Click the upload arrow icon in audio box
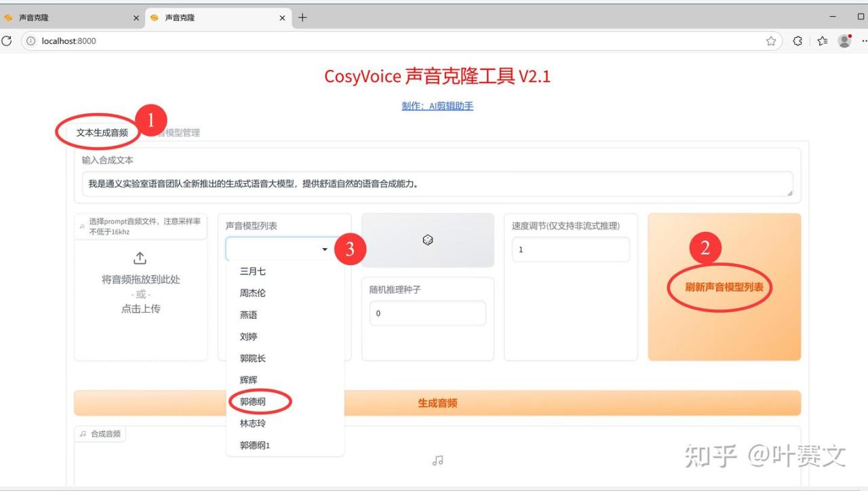The image size is (868, 491). pyautogui.click(x=140, y=258)
